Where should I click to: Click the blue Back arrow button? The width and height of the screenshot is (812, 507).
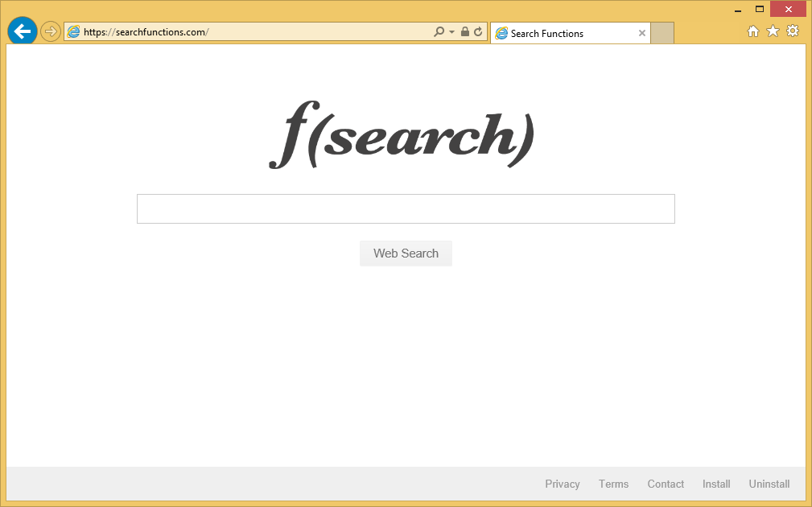[x=22, y=32]
